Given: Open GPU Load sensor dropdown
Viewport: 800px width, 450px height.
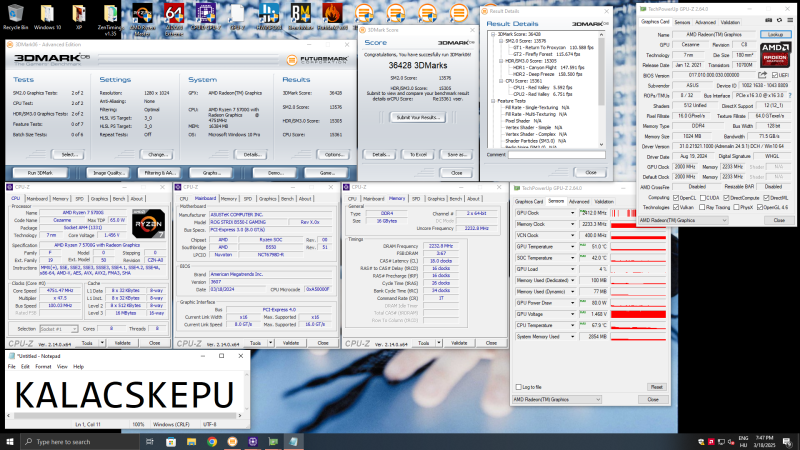Looking at the screenshot, I should pos(572,269).
